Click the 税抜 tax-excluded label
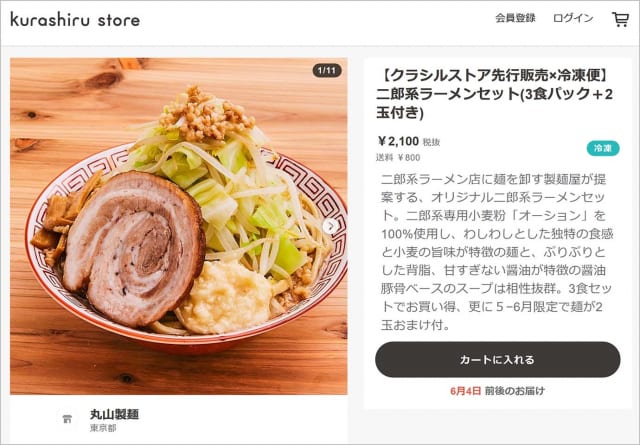Screen dimensions: 640x445 (431, 142)
